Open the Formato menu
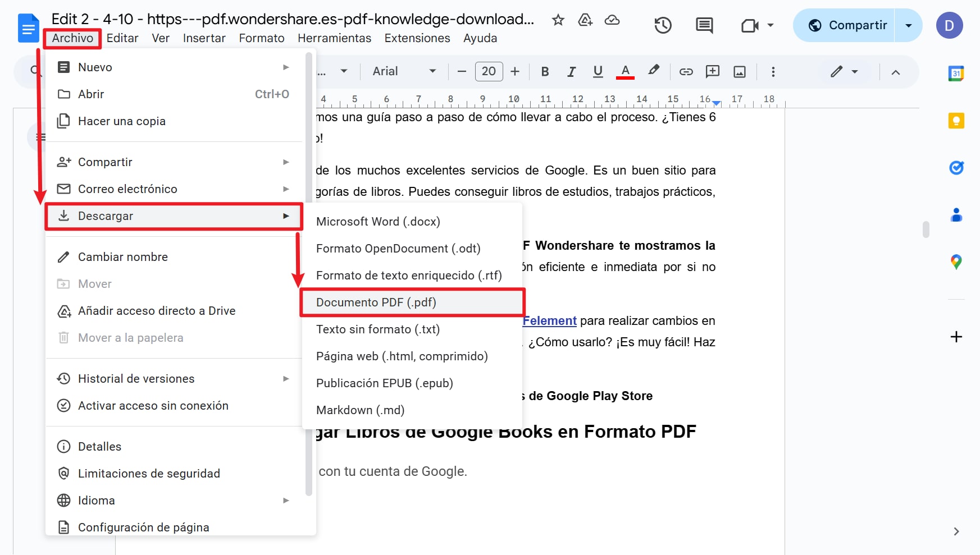This screenshot has height=555, width=980. 262,38
